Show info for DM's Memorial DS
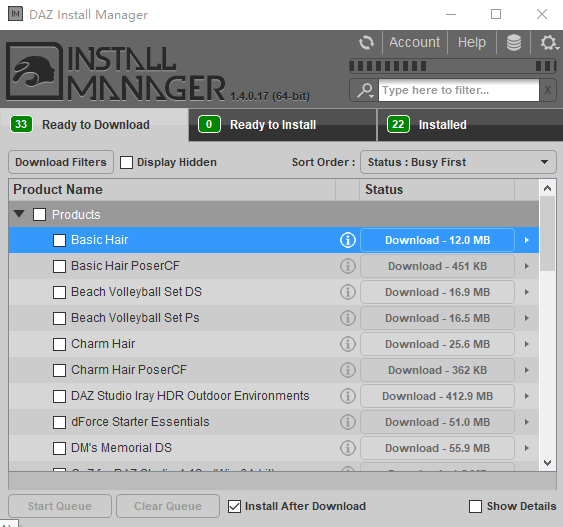Viewport: 563px width, 527px height. [x=348, y=448]
